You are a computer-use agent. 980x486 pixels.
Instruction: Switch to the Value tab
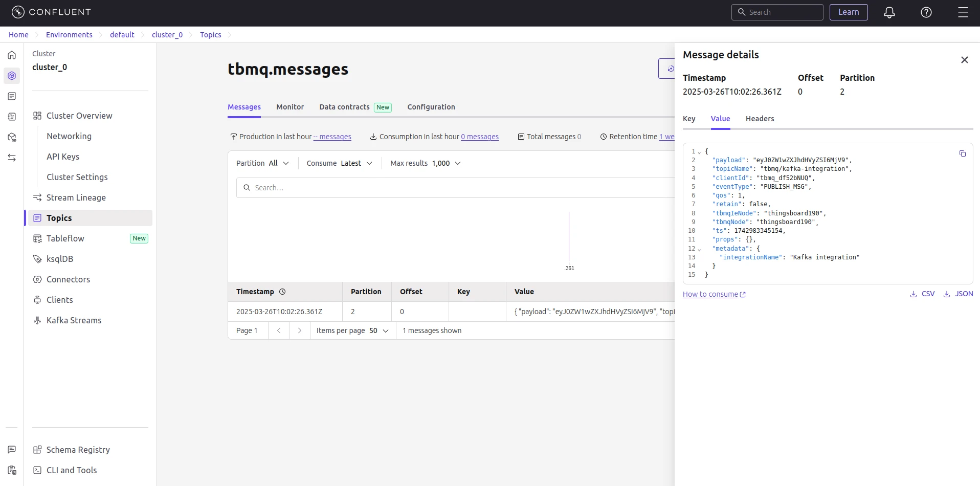tap(720, 119)
